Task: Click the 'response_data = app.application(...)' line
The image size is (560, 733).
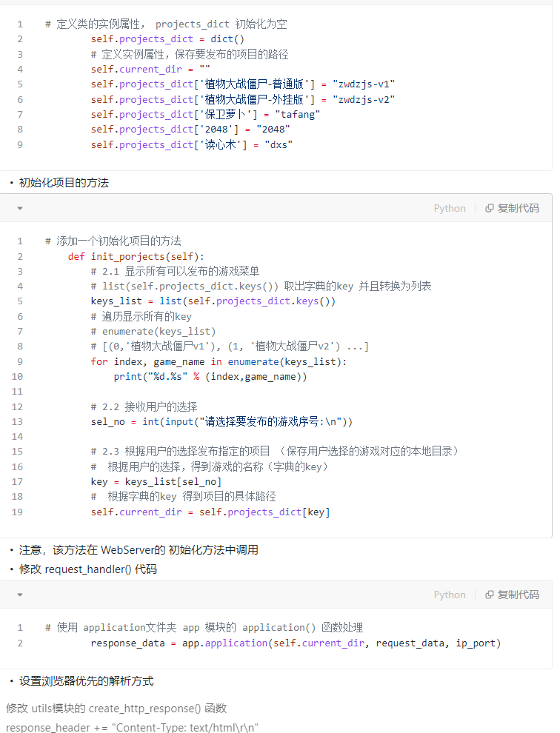Action: [x=296, y=643]
